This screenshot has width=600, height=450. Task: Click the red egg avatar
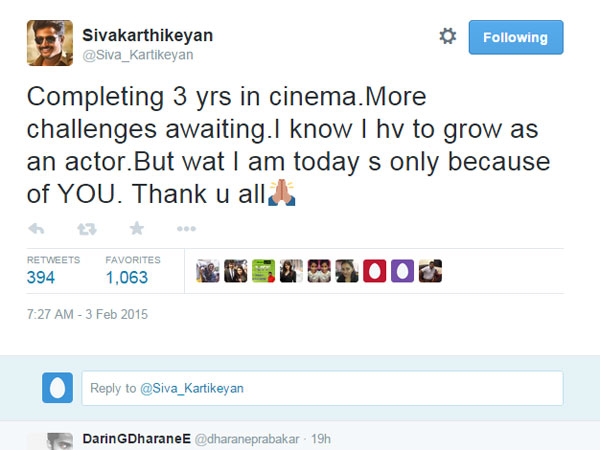tap(375, 271)
